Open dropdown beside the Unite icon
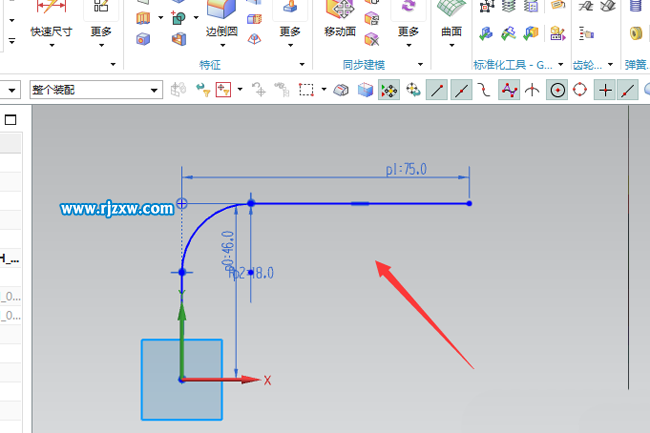 click(x=196, y=18)
